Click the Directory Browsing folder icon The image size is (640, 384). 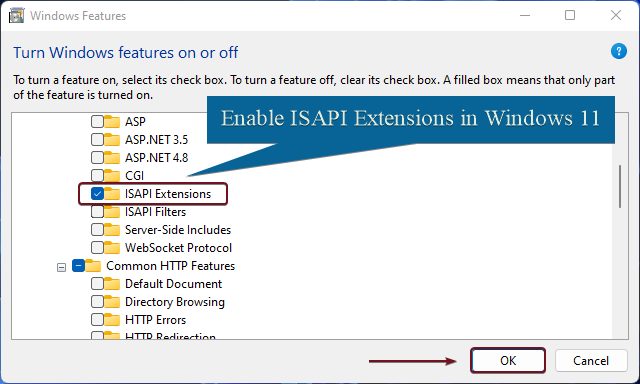tap(112, 302)
